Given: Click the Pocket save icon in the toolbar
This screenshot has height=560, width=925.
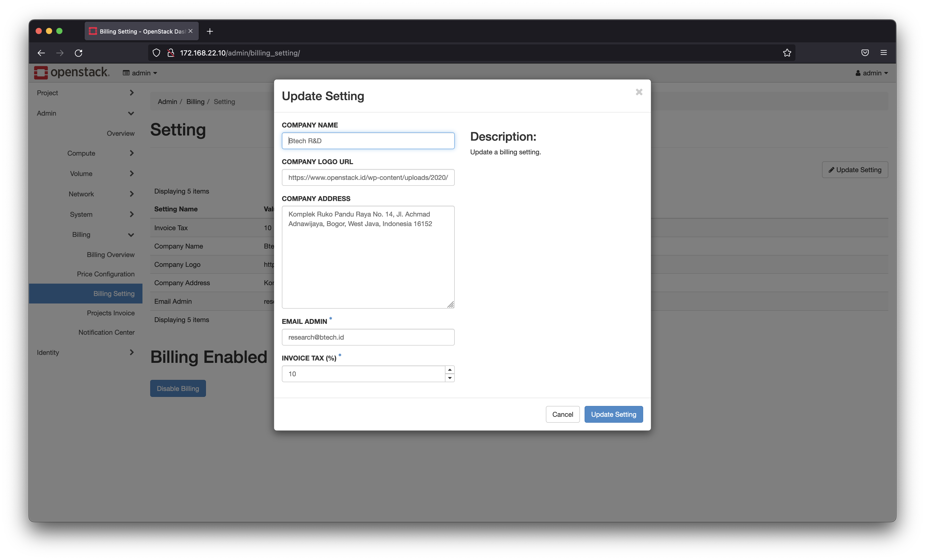Looking at the screenshot, I should click(865, 53).
